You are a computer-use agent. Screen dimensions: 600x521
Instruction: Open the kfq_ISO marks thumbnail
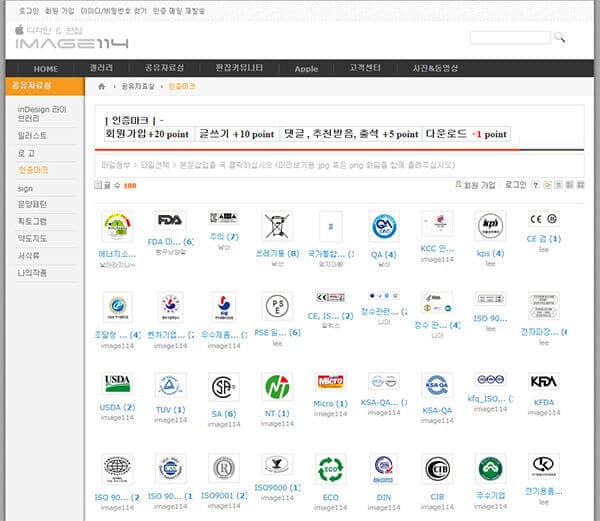pyautogui.click(x=490, y=379)
